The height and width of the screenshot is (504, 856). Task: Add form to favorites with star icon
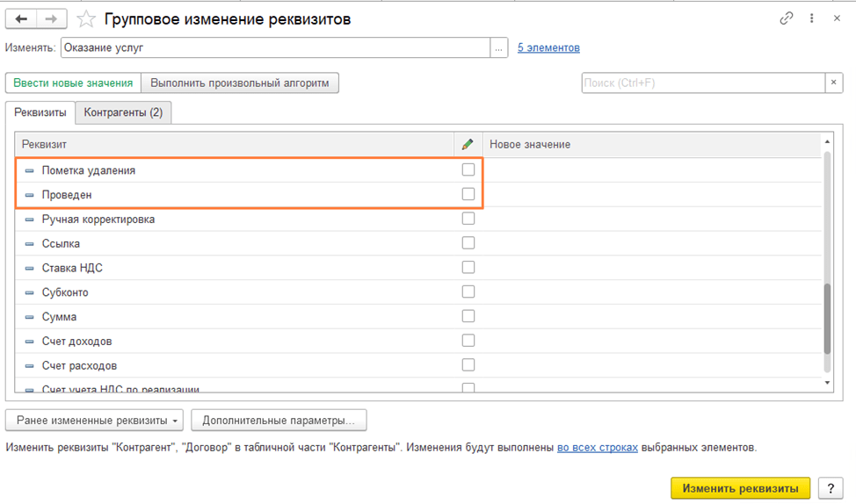[86, 18]
